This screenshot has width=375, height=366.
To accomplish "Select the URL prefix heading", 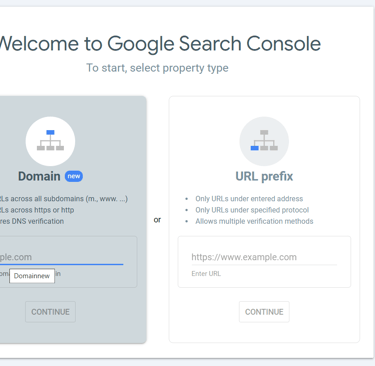I will [264, 176].
